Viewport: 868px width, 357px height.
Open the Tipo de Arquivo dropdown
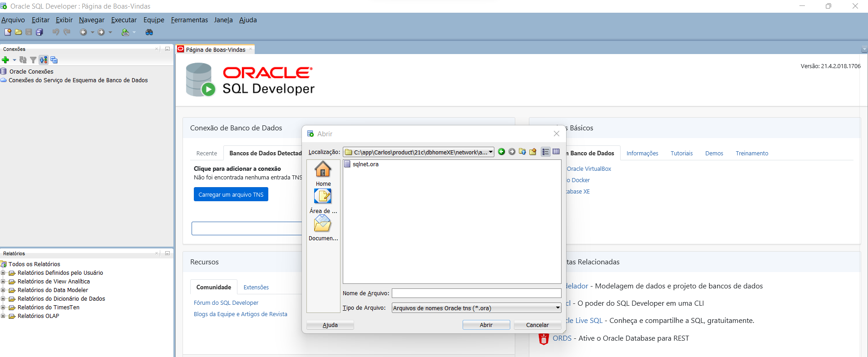pos(558,308)
